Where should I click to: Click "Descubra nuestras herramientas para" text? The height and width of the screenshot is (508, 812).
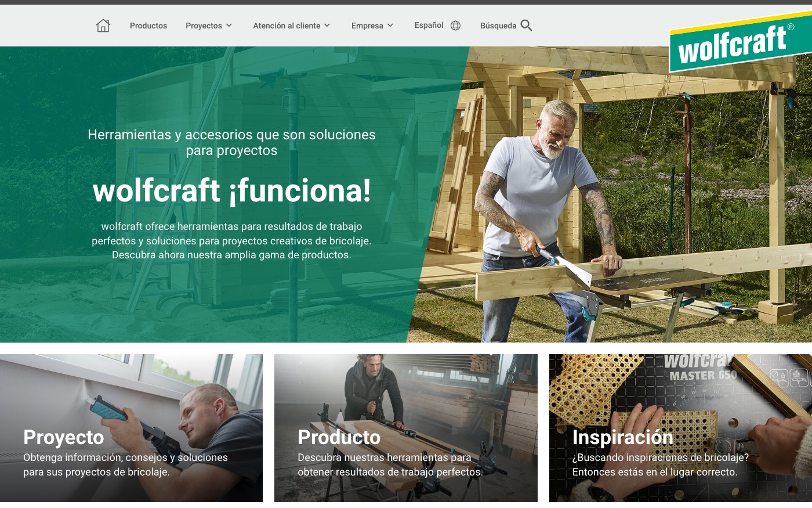click(x=385, y=457)
